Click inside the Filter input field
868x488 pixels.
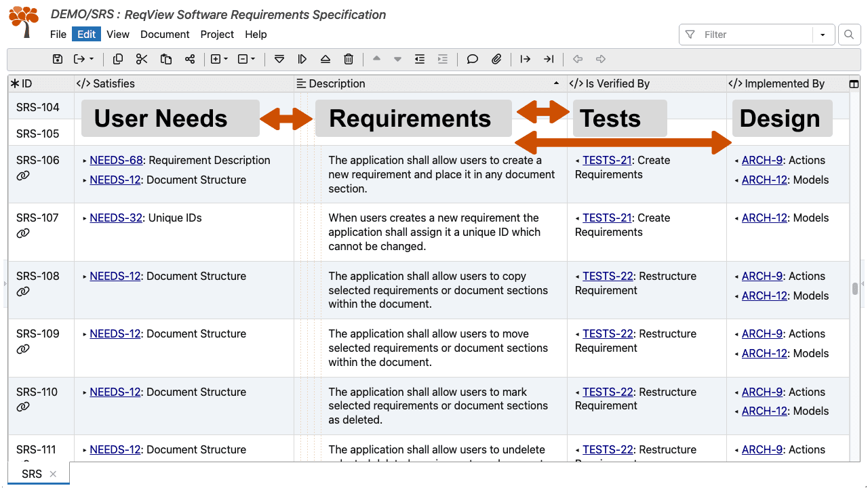[x=746, y=34]
